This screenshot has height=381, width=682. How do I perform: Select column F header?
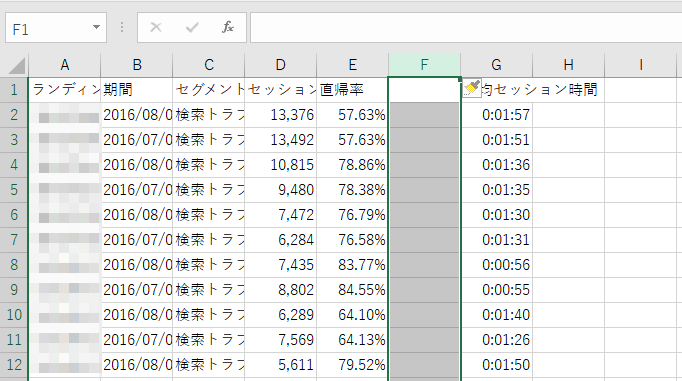pyautogui.click(x=425, y=65)
